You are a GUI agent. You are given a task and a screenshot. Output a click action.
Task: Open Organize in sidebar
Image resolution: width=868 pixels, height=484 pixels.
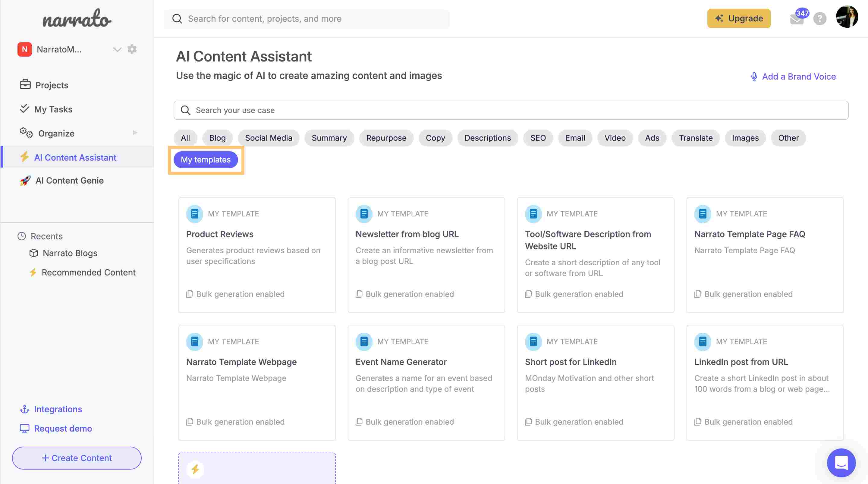[x=56, y=134]
